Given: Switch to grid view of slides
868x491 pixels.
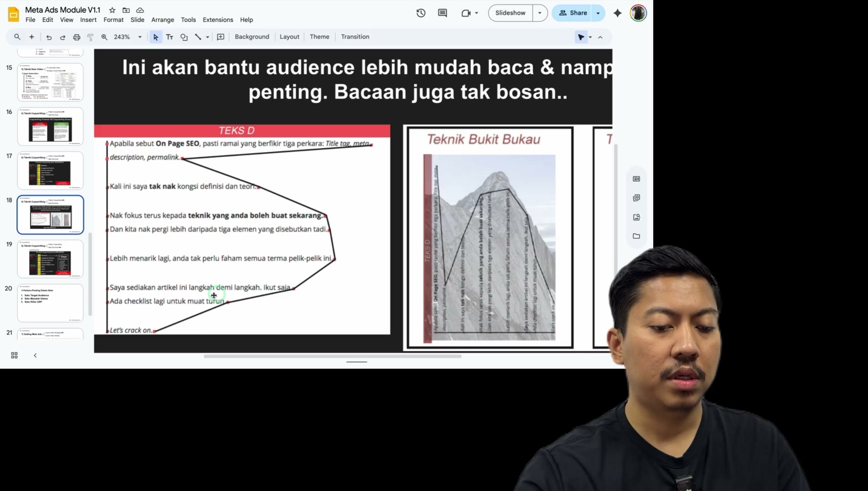Looking at the screenshot, I should (x=14, y=355).
